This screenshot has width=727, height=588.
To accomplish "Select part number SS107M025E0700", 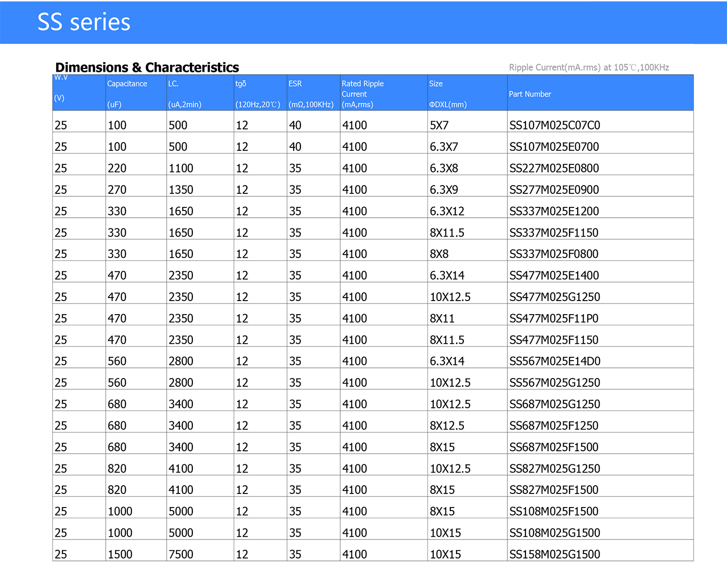I will click(x=554, y=147).
